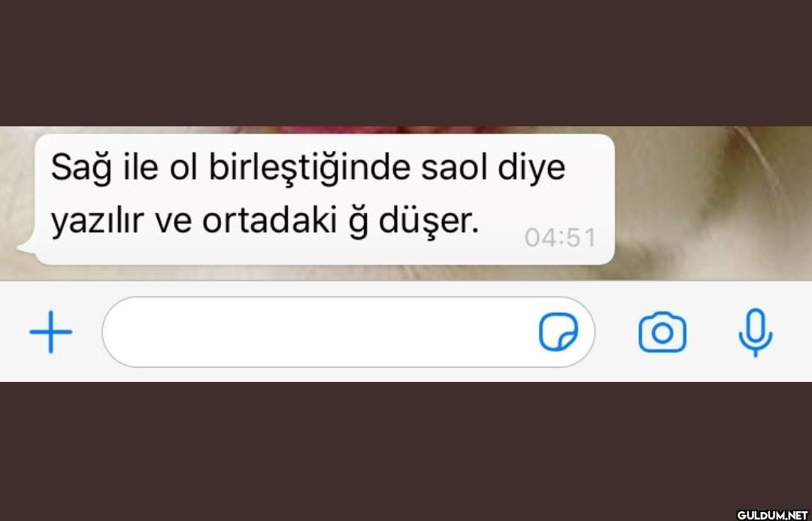Tap the chat wallpaper right of bubble
The width and height of the screenshot is (812, 521).
pos(713,203)
